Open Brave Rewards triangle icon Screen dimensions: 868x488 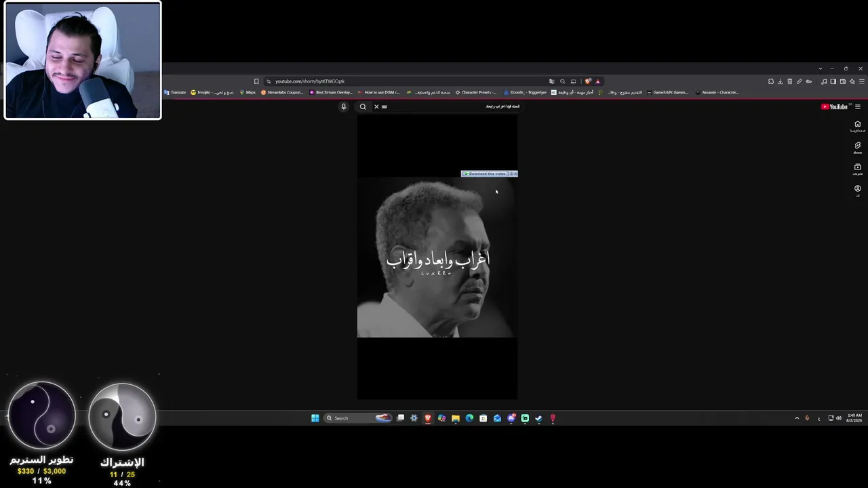tap(597, 81)
